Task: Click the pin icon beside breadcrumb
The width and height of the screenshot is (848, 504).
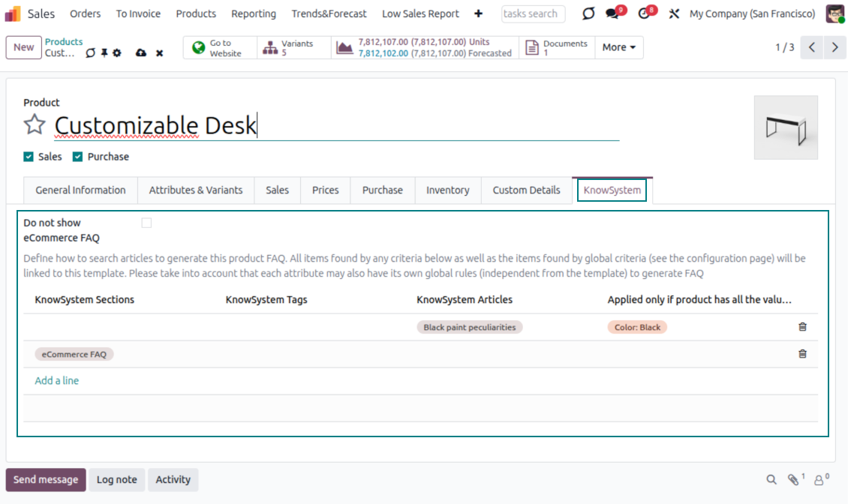Action: click(104, 53)
